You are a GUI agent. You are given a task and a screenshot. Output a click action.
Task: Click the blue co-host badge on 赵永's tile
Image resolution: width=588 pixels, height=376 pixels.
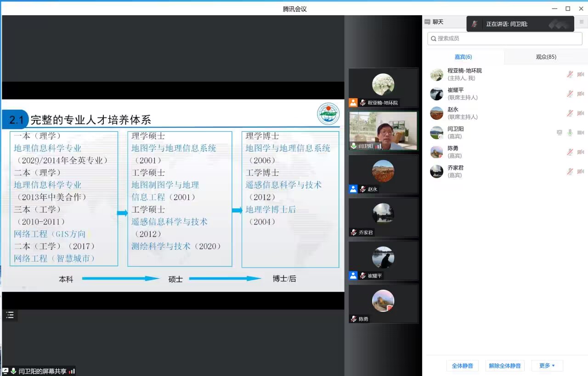click(353, 189)
